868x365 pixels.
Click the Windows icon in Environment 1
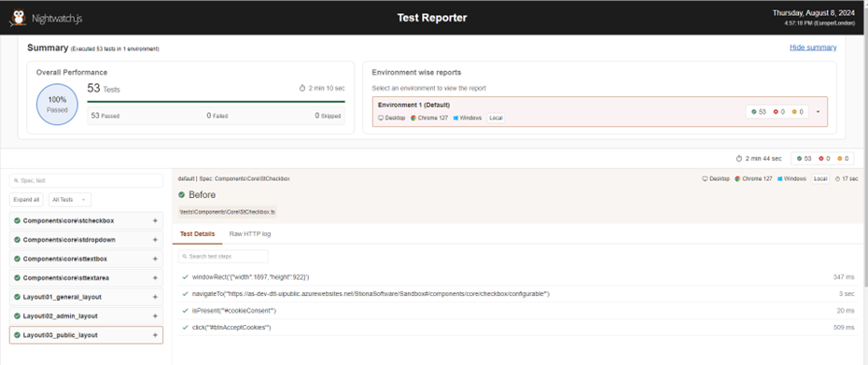click(x=455, y=118)
